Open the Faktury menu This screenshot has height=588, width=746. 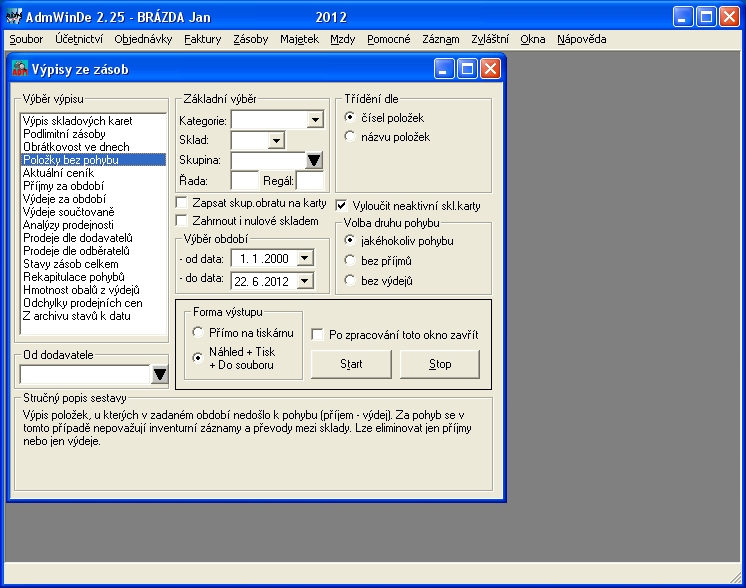(x=203, y=39)
